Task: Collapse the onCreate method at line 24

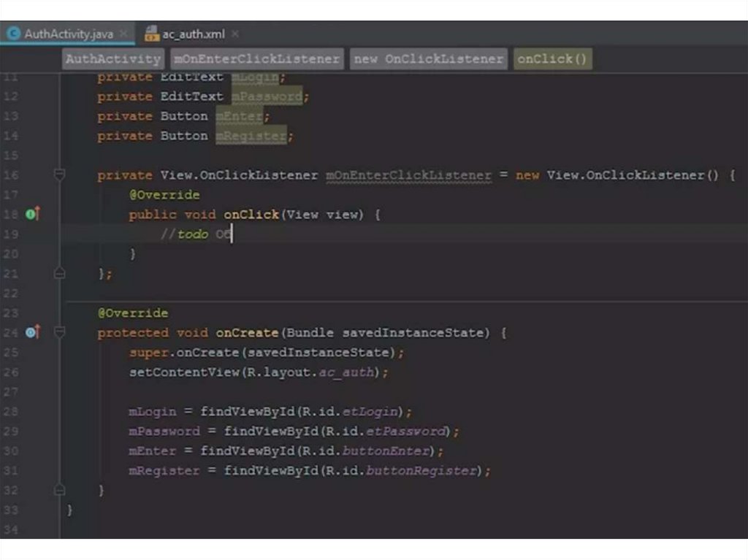Action: (60, 331)
